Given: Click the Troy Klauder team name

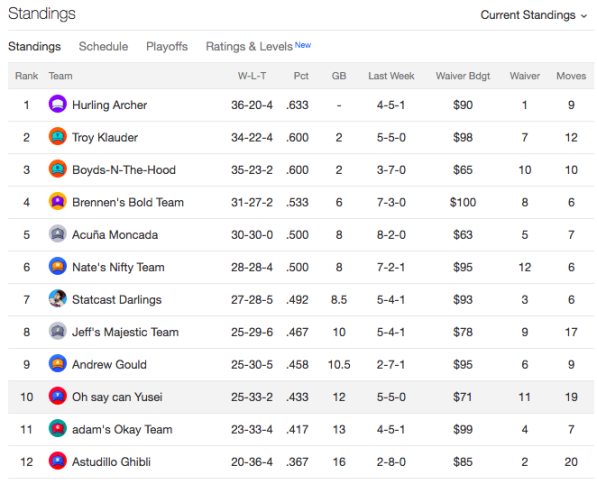Looking at the screenshot, I should [x=105, y=137].
